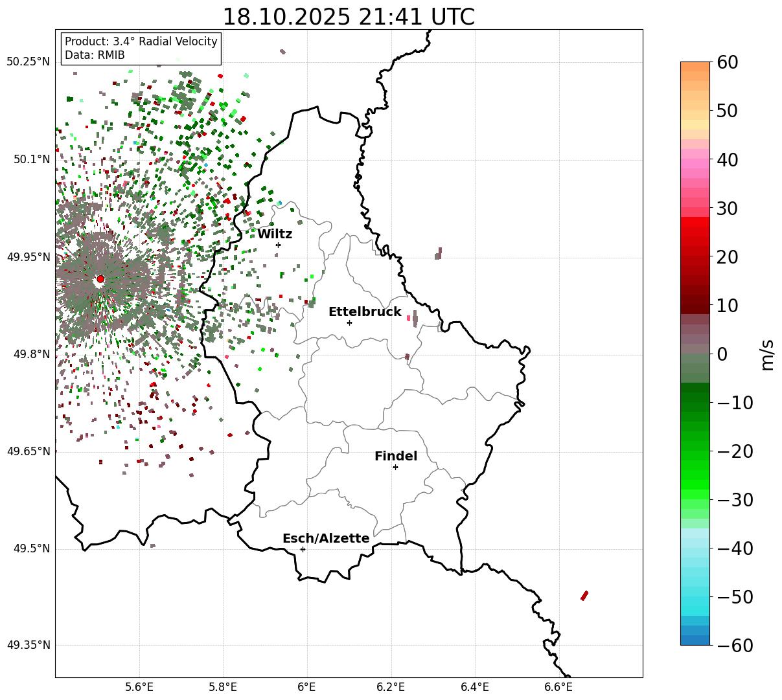Click the colorbar tick label 0

pyautogui.click(x=722, y=354)
